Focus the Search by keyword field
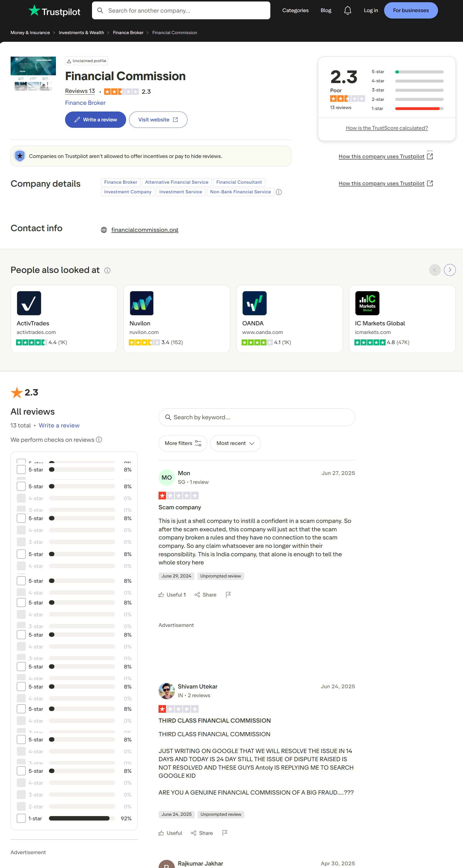463x868 pixels. (x=257, y=418)
